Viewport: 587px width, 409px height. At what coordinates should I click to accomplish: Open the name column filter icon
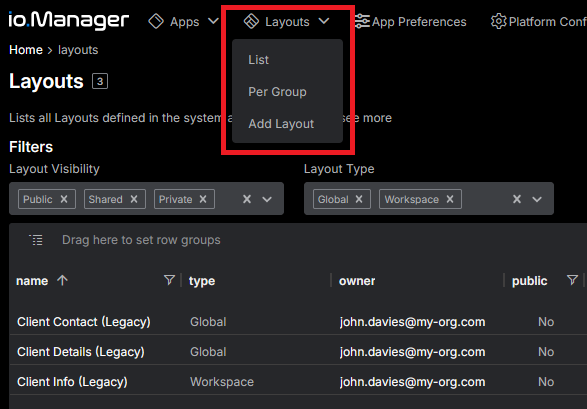169,280
